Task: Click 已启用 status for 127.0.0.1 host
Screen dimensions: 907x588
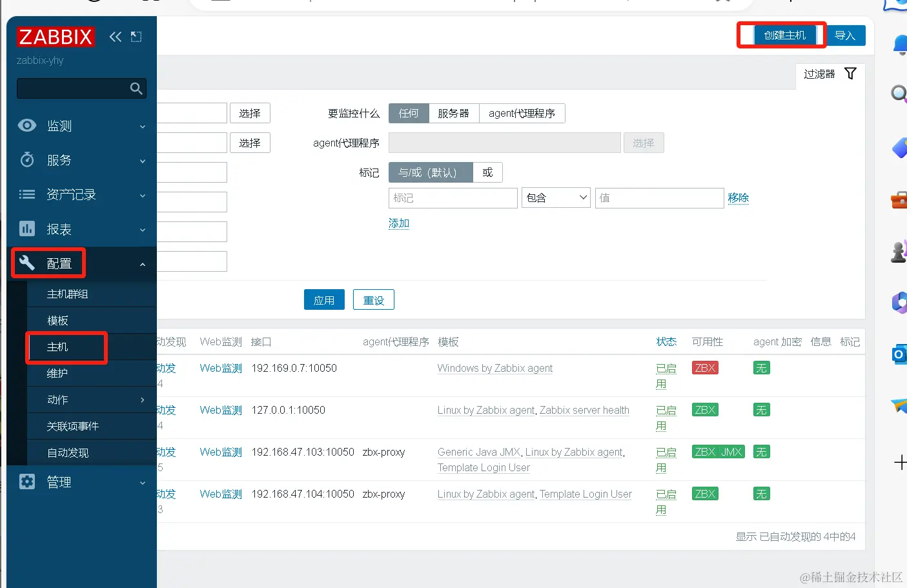Action: [666, 418]
